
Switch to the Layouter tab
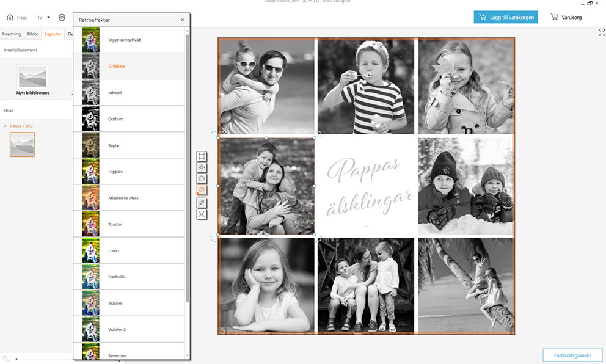[x=53, y=34]
